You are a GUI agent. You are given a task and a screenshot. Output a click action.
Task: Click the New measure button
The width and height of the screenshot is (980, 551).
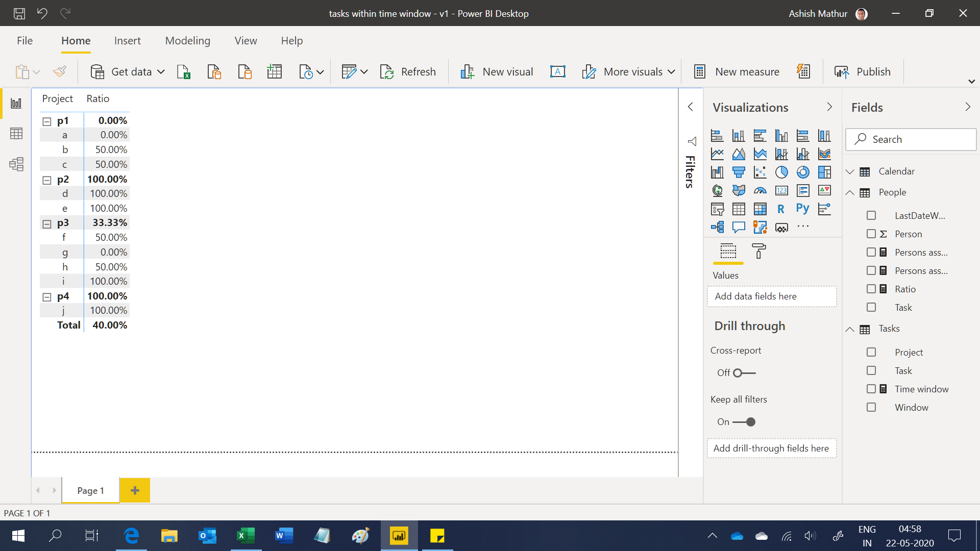tap(737, 72)
